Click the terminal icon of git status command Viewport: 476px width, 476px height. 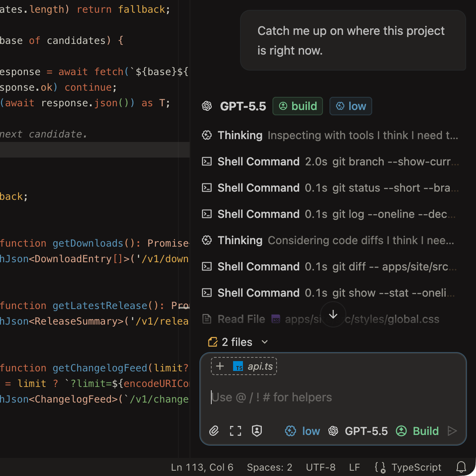point(207,188)
